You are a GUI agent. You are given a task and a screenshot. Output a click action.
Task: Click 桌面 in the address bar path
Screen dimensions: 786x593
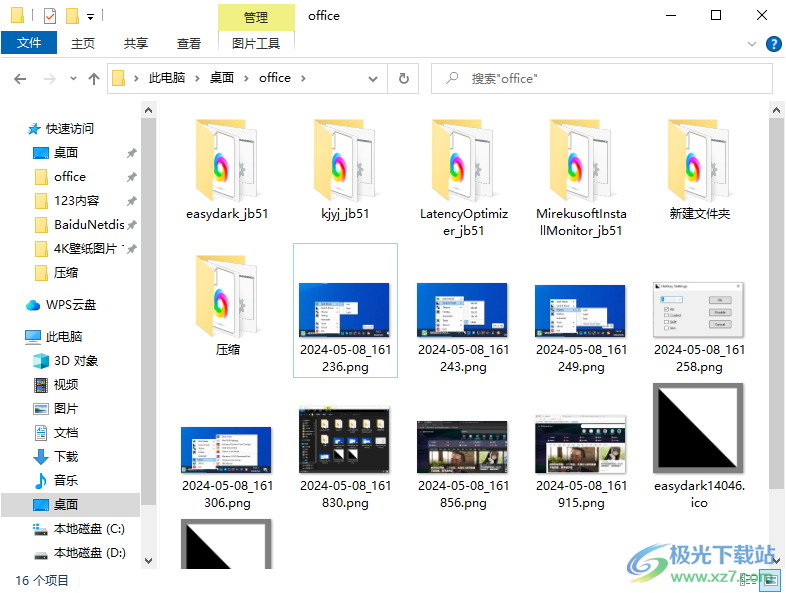click(222, 78)
